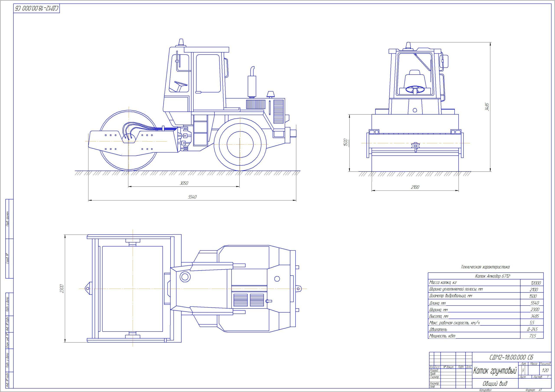Click the 1500 drum diameter dimension
Viewport: 555px width, 392px height.
[346, 142]
